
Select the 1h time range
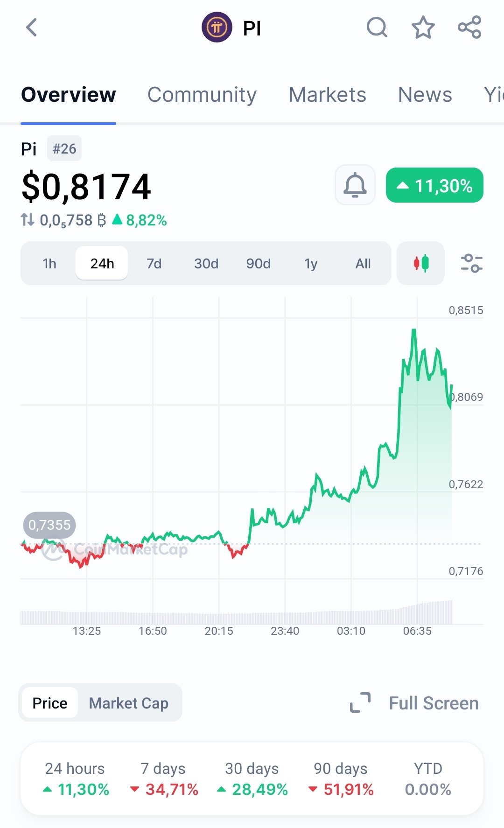tap(49, 264)
